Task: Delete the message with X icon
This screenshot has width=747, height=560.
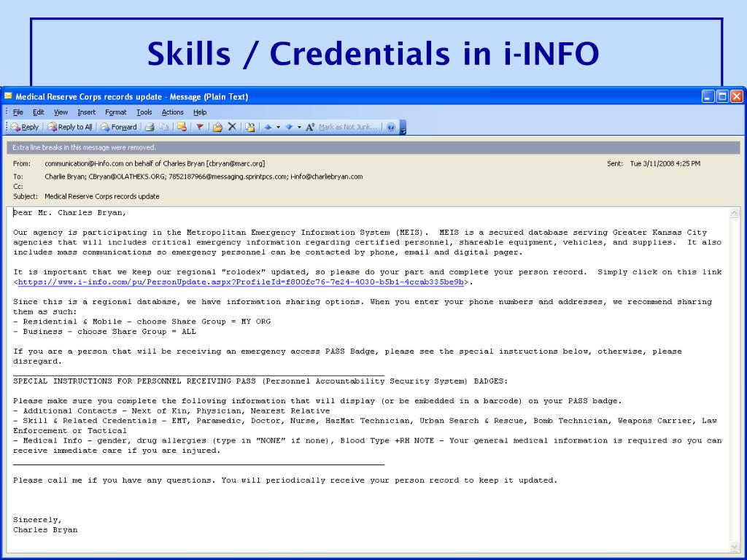Action: (232, 127)
